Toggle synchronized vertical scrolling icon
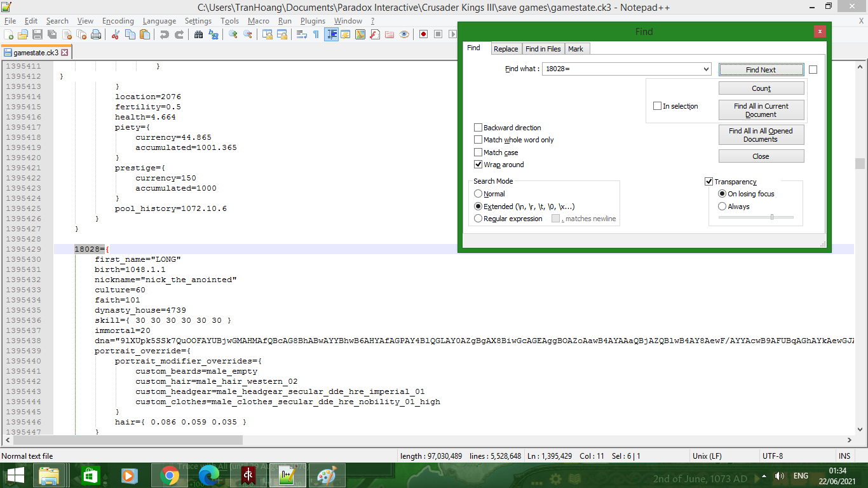The height and width of the screenshot is (488, 868). [x=268, y=34]
